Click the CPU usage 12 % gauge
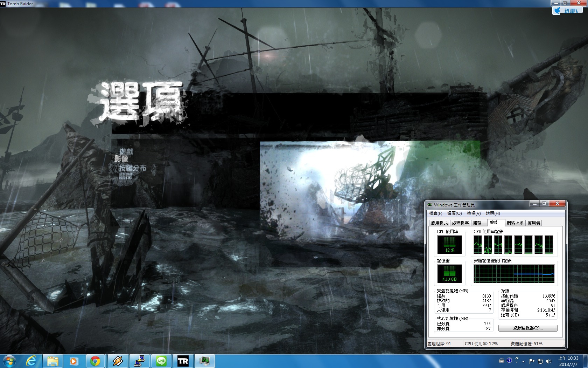588x368 pixels. pos(450,245)
